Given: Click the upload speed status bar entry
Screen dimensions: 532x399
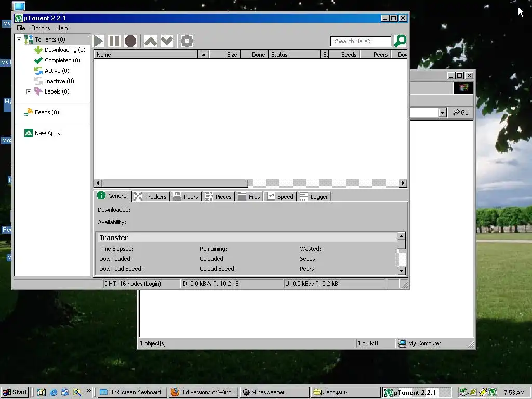Looking at the screenshot, I should [335, 284].
